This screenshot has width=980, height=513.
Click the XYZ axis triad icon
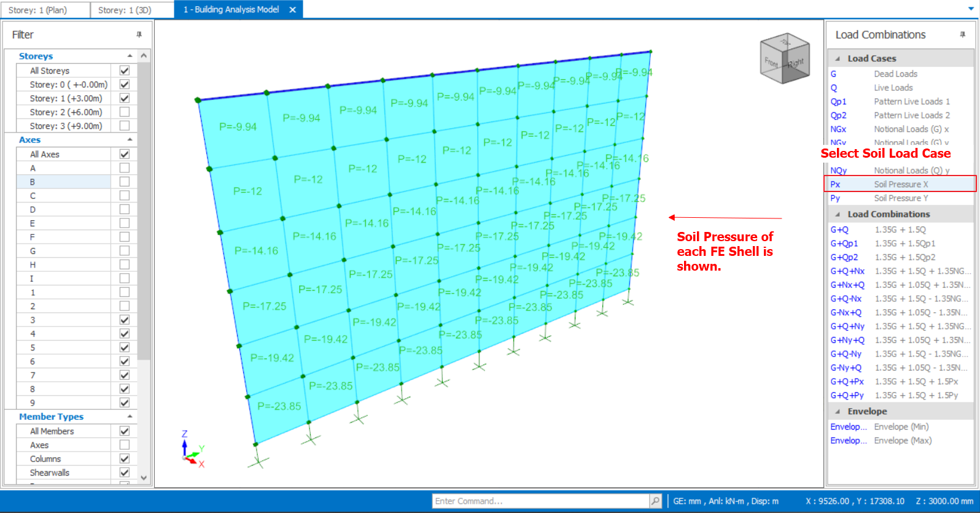192,450
